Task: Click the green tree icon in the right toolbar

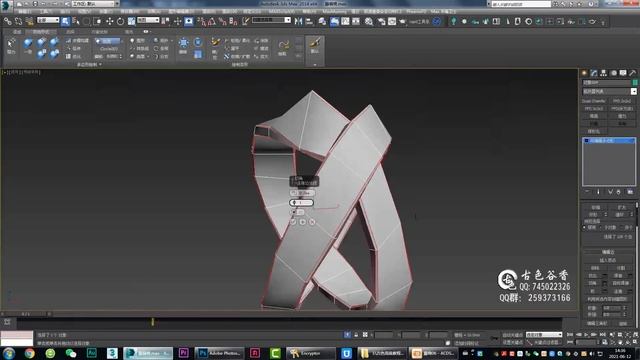Action: [453, 21]
